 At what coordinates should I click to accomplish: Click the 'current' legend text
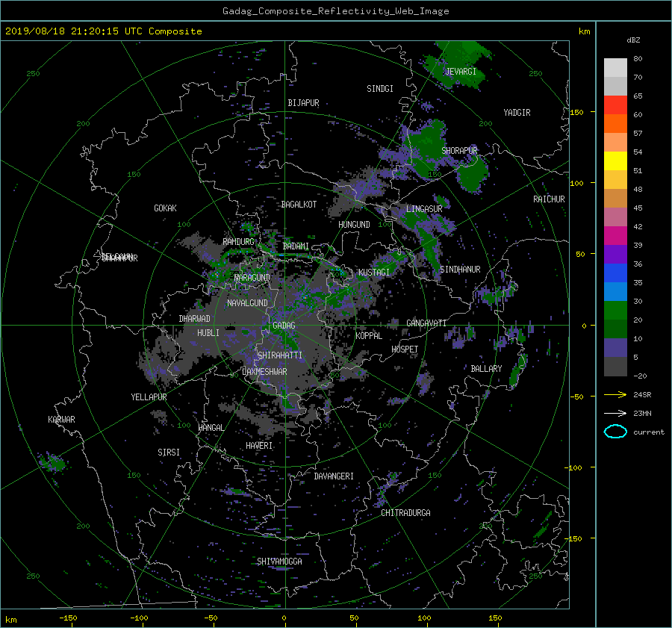[x=648, y=432]
